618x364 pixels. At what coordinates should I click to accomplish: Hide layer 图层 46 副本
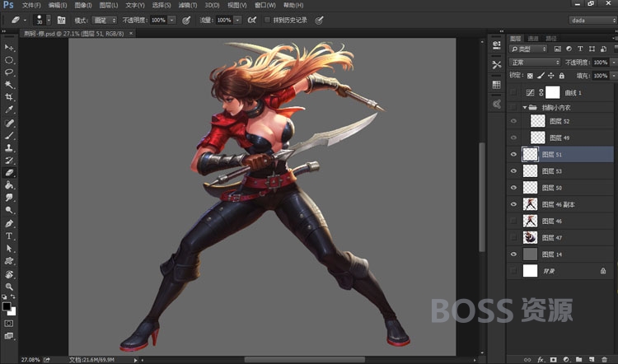point(513,204)
